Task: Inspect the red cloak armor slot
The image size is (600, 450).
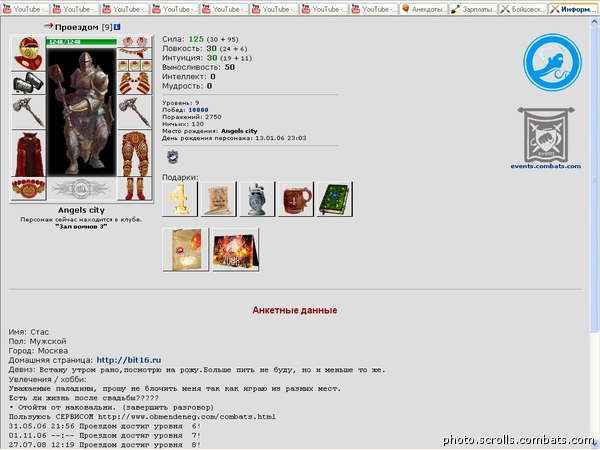Action: [28, 153]
